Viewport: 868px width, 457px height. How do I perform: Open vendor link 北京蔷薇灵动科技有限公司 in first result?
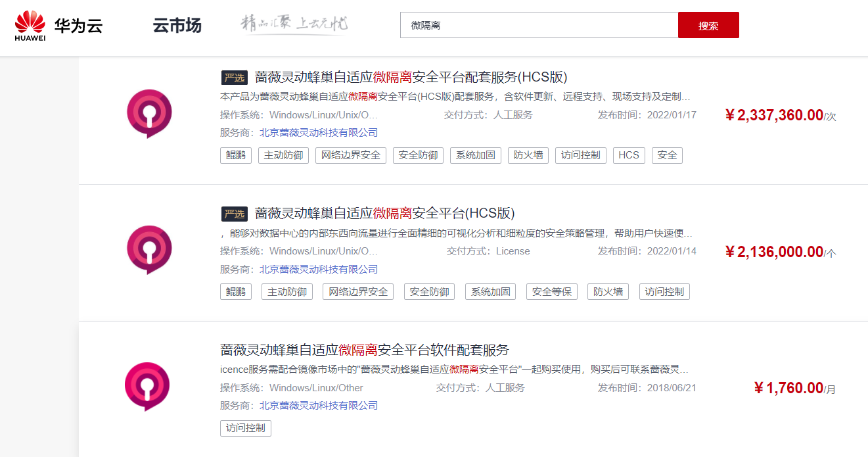coord(319,133)
